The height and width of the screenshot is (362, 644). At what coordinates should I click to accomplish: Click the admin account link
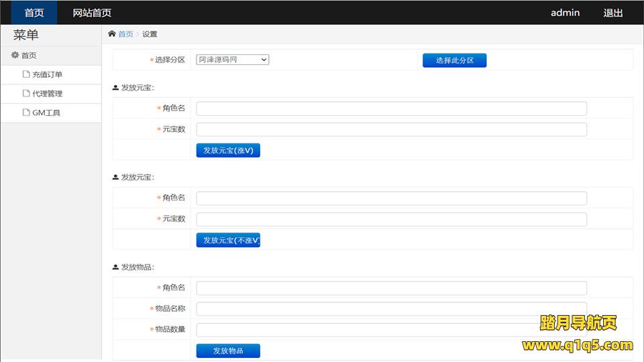(x=565, y=13)
